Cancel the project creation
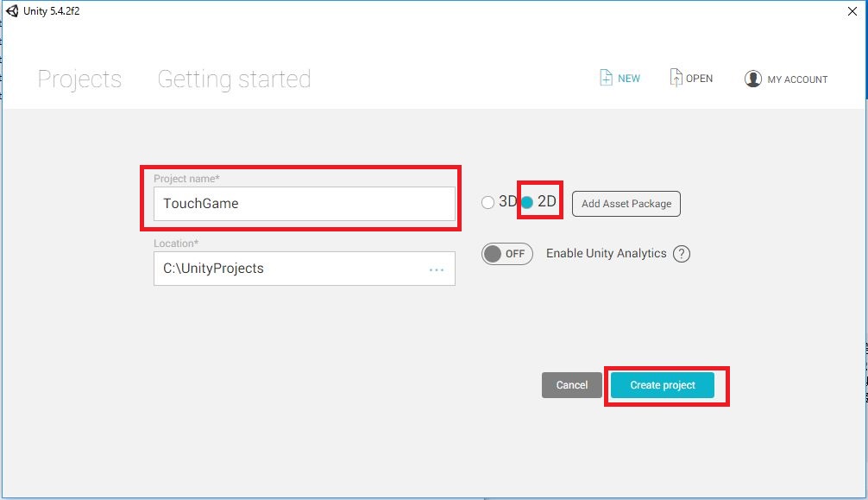 coord(572,384)
